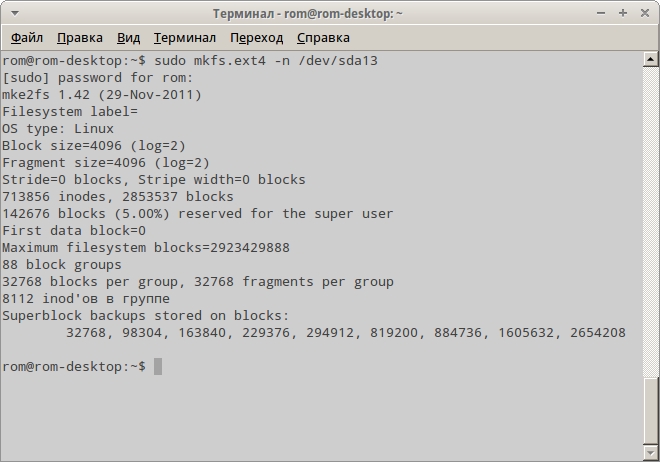Screen dimensions: 660x462
Task: Click 'Block size=4096 (log=2)' line
Action: 94,146
